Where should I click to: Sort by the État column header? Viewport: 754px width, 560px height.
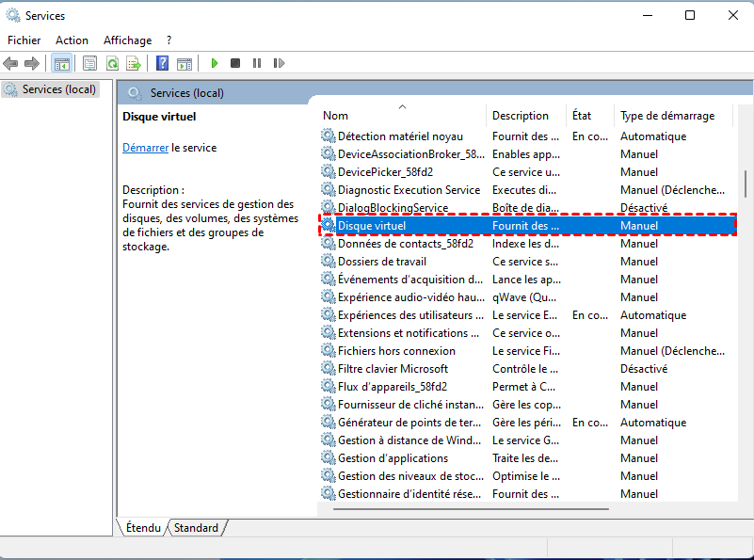(590, 116)
